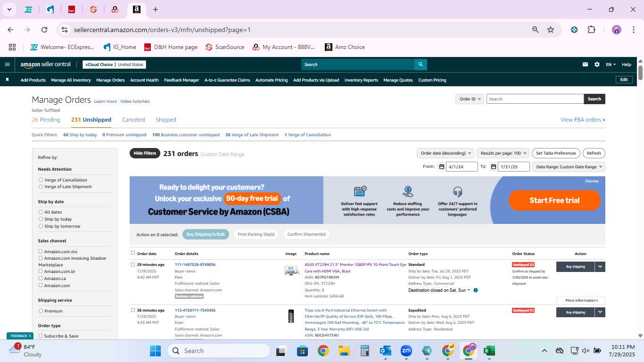Select the All dates radio option
Viewport: 644px width, 362px height.
41,212
